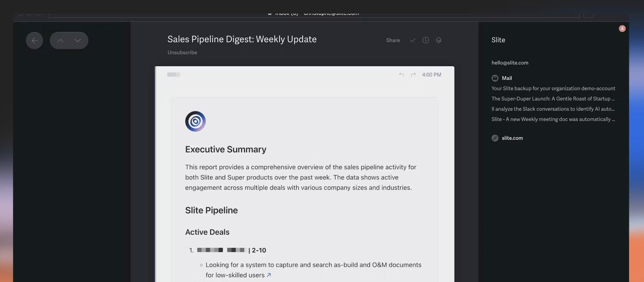Open the external link arrow after low-skilled users
644x282 pixels.
tap(269, 275)
